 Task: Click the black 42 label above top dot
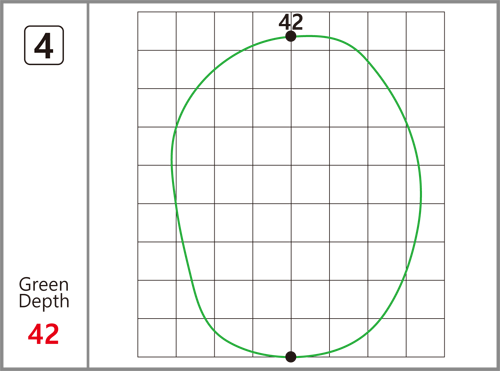291,22
